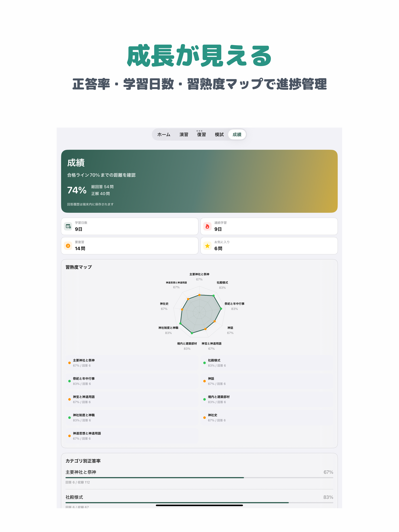Viewport: 399px width, 532px height.
Task: Click the 67% value for 主要神社と祭神 category
Action: [328, 472]
